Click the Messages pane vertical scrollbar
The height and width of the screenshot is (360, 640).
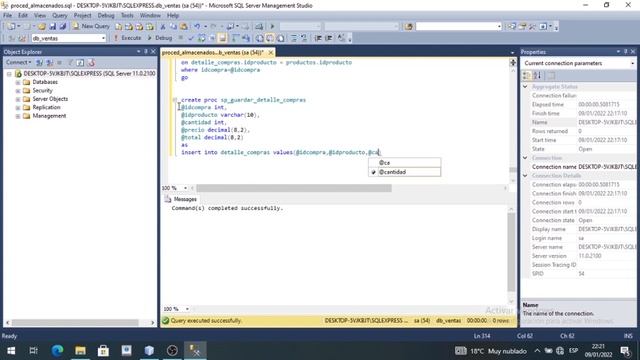[511, 252]
